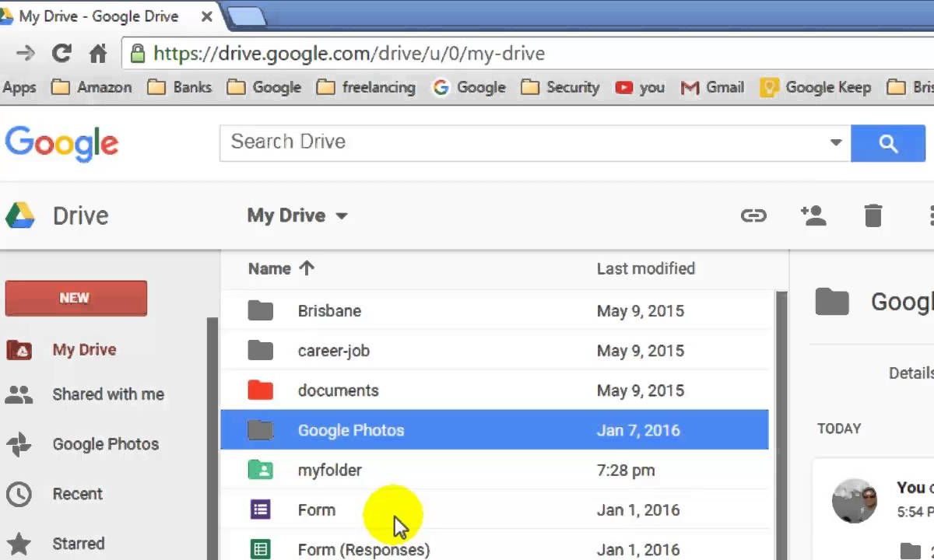Select My Drive in the sidebar
The height and width of the screenshot is (560, 934).
pyautogui.click(x=84, y=350)
